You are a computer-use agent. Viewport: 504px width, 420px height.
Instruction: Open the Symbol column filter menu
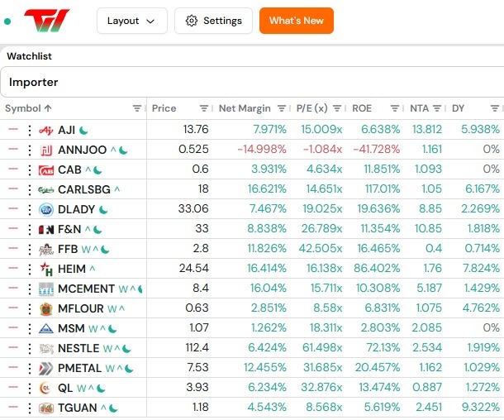click(137, 108)
